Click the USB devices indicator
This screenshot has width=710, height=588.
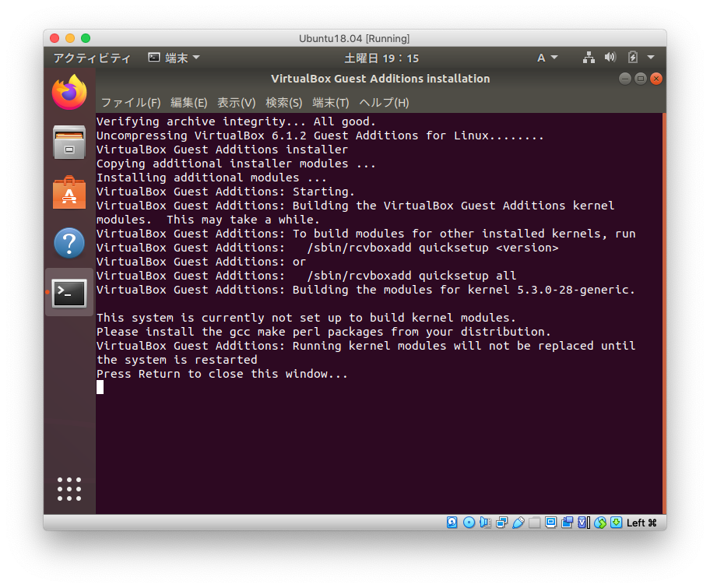pos(518,523)
